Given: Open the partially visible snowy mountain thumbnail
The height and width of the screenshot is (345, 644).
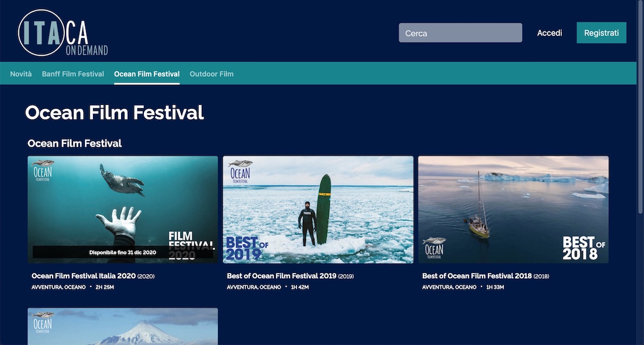Looking at the screenshot, I should (x=123, y=327).
